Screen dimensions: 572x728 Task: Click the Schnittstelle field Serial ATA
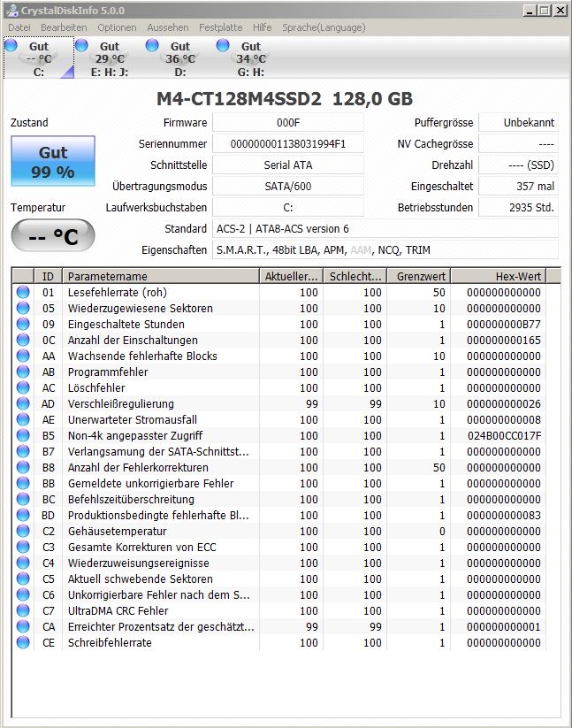288,165
